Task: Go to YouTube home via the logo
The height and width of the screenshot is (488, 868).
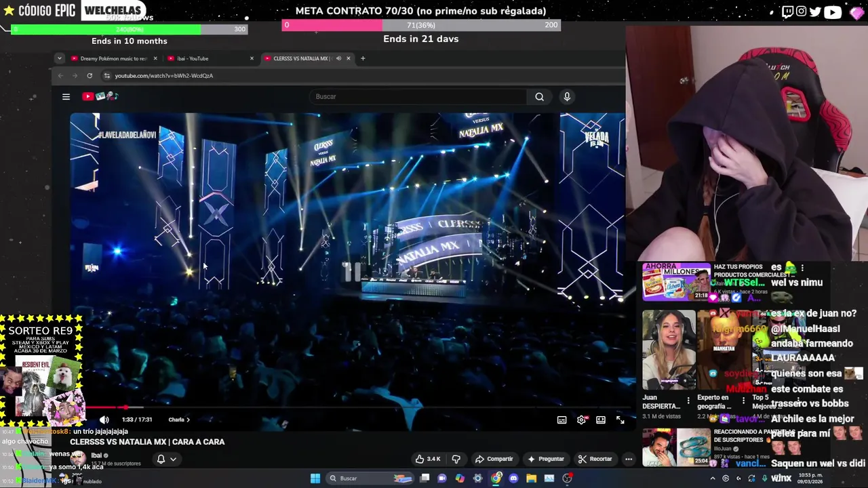Action: tap(100, 96)
